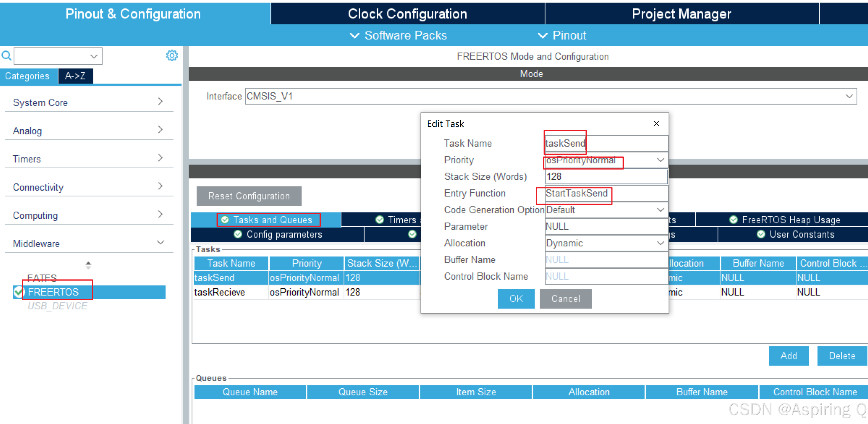
Task: Open settings using the gear icon
Action: click(172, 55)
